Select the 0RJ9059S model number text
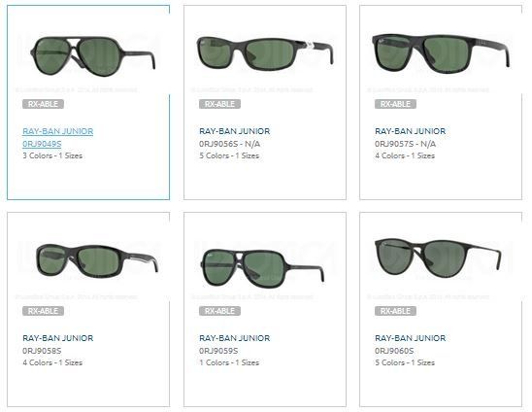The height and width of the screenshot is (412, 532). click(218, 351)
